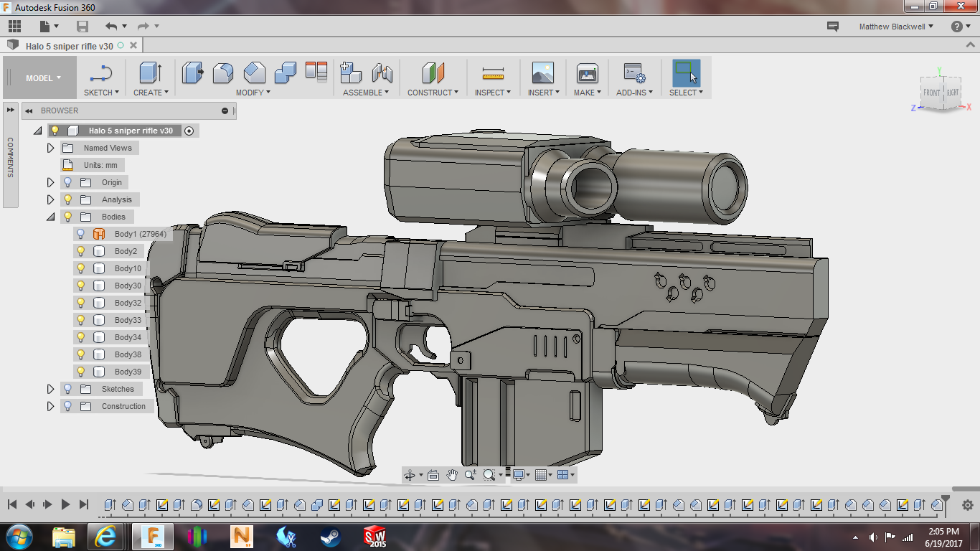Activate the Select window tool icon

point(685,73)
